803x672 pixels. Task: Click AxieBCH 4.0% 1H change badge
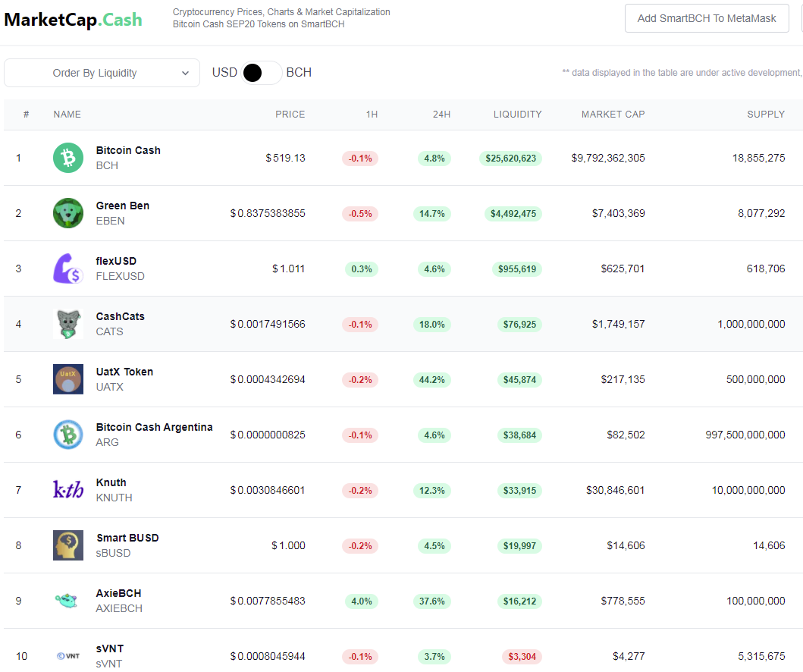pyautogui.click(x=362, y=601)
